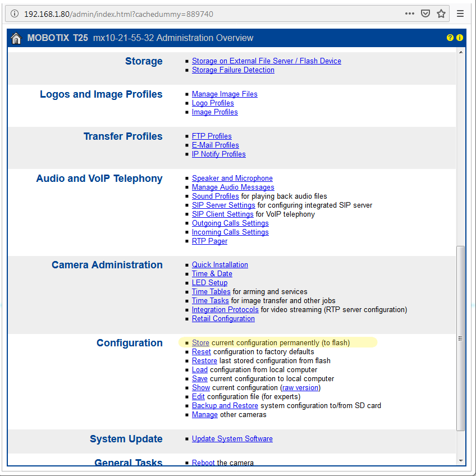
Task: Open Manage Image Files link
Action: click(x=225, y=94)
